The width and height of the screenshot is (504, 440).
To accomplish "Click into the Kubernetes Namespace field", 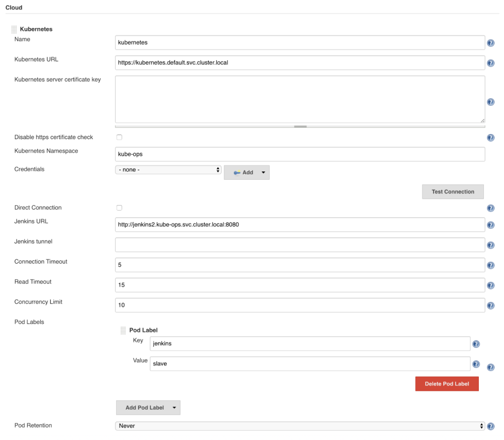I will (x=300, y=155).
